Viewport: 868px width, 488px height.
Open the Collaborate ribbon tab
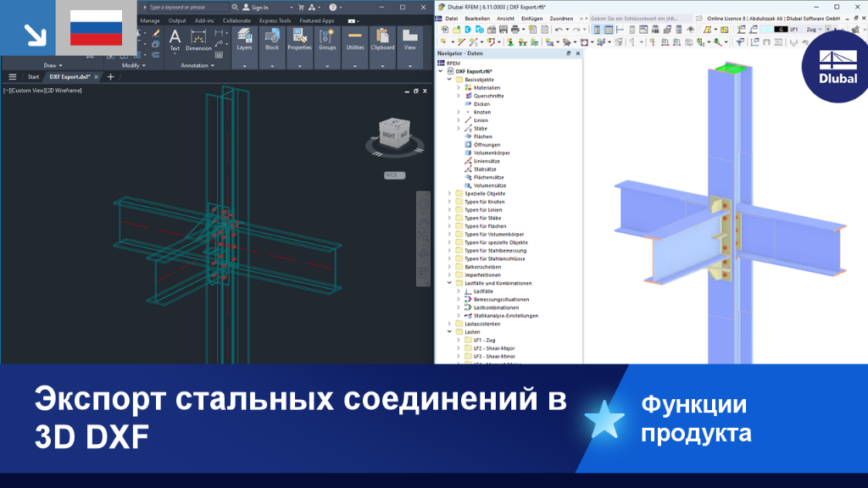(236, 20)
